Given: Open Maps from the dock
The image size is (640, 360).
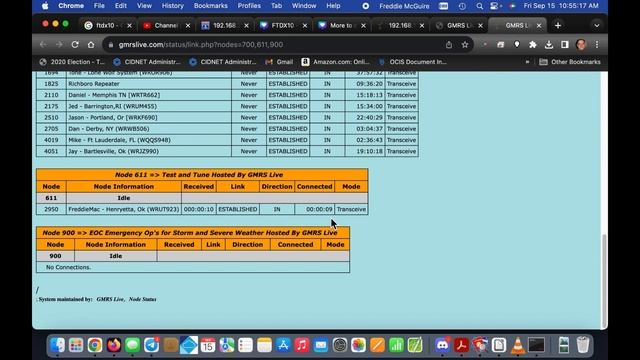Looking at the screenshot, I should pos(227,345).
